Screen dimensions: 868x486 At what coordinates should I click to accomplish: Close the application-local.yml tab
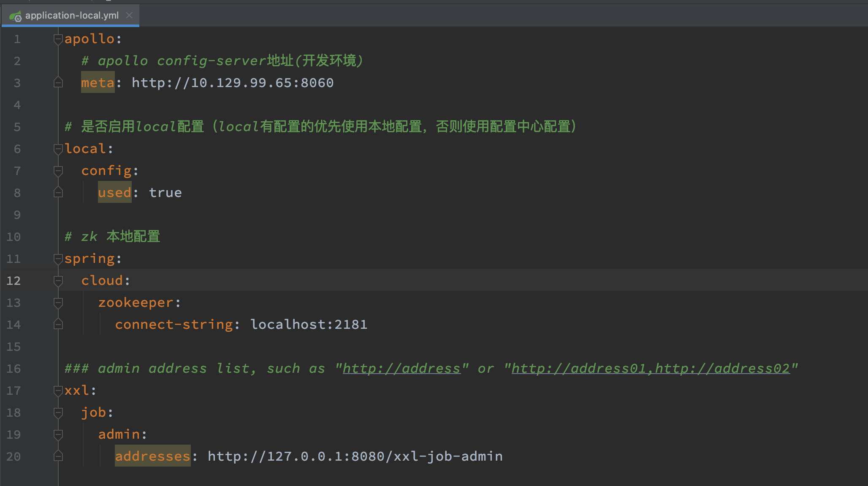tap(129, 16)
